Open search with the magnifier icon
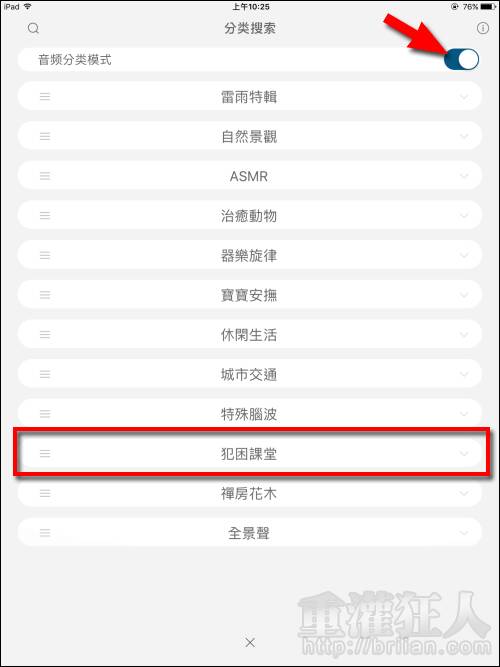The width and height of the screenshot is (500, 667). (33, 29)
